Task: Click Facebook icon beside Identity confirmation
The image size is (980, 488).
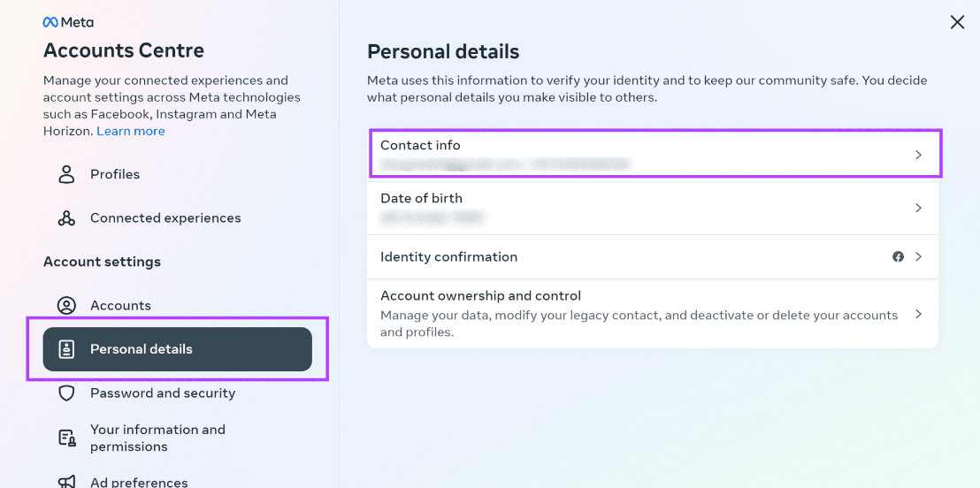Action: (898, 256)
